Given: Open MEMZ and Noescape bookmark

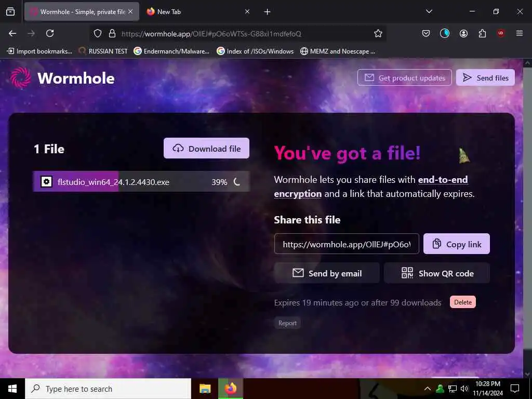Looking at the screenshot, I should coord(338,51).
